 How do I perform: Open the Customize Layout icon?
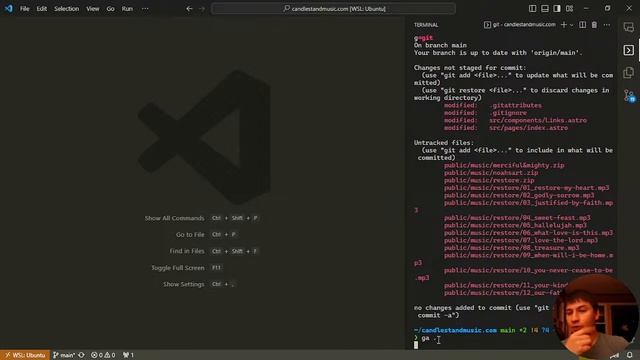(569, 9)
